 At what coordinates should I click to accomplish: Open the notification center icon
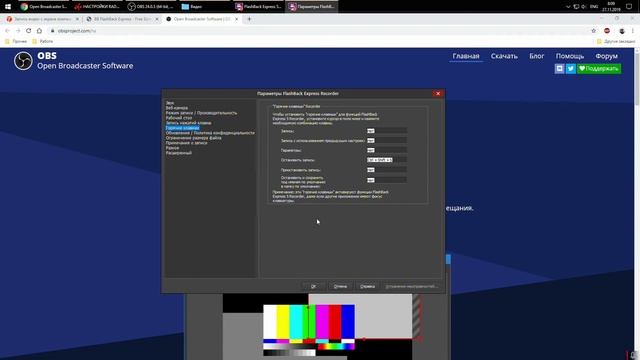click(x=629, y=7)
